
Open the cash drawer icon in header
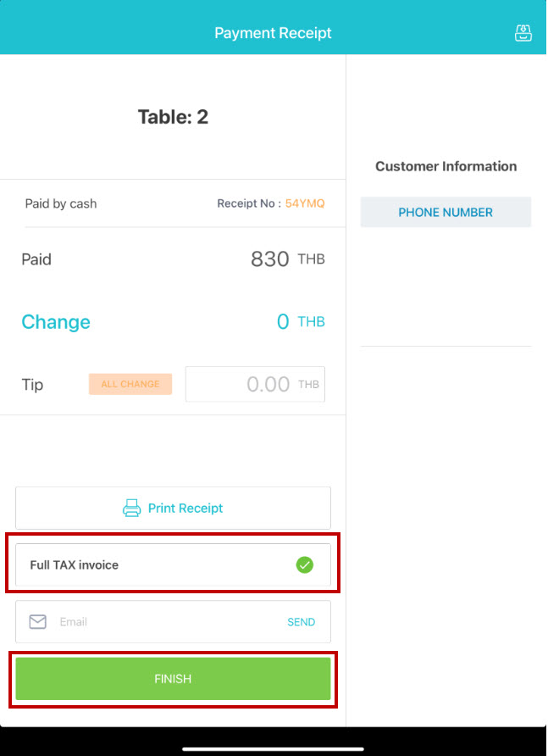click(x=523, y=33)
